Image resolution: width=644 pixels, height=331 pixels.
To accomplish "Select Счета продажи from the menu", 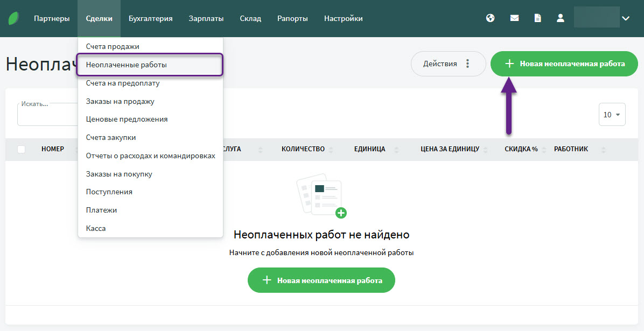I will 113,47.
